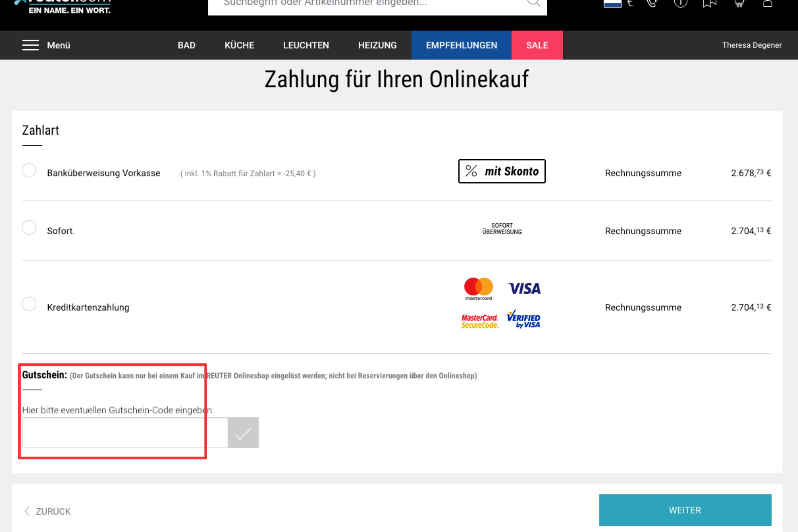The image size is (798, 532).
Task: Click the 2.678,73 € invoice total
Action: click(751, 173)
